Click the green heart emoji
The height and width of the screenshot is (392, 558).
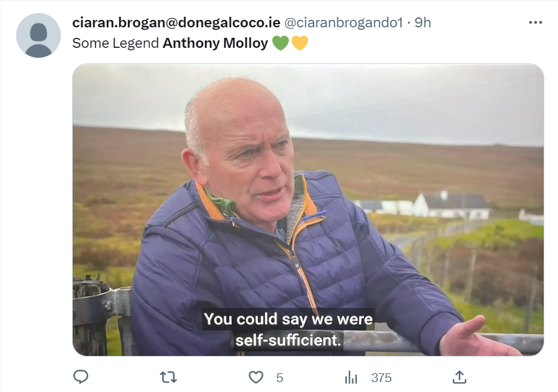click(x=280, y=43)
